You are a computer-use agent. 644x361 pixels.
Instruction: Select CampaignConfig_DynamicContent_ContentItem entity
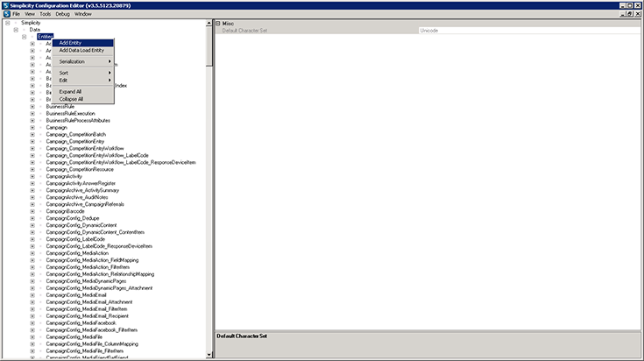[x=96, y=232]
